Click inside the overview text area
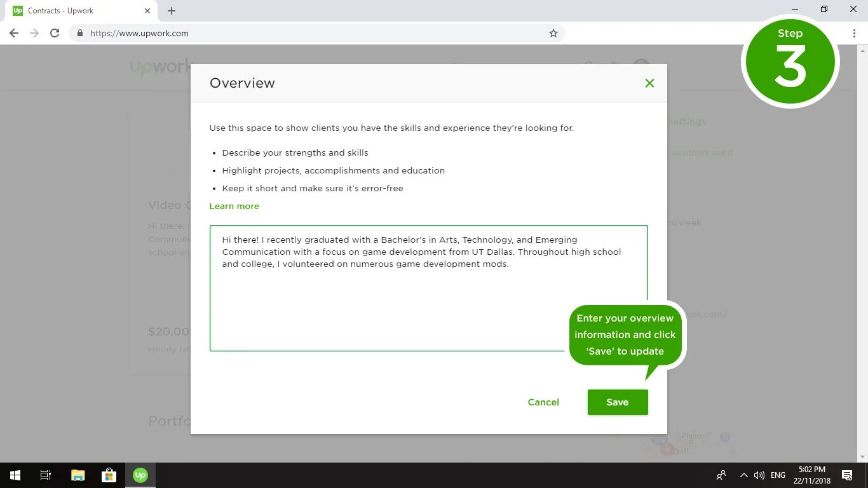 (x=428, y=288)
